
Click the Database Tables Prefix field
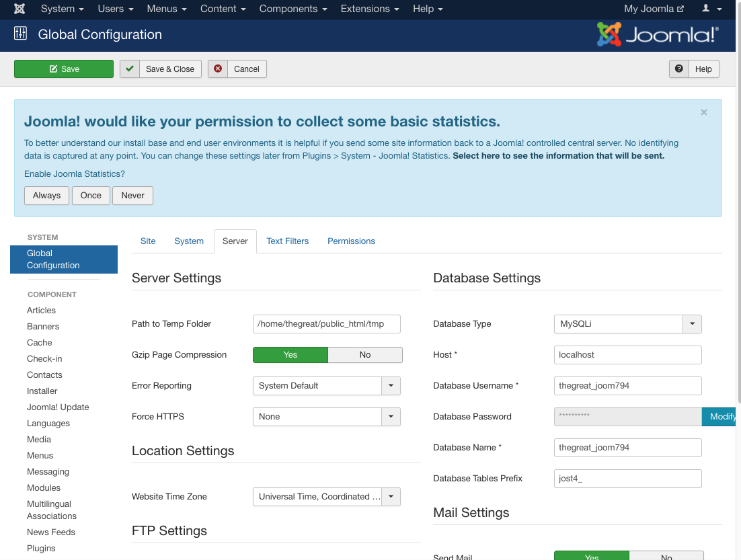(x=627, y=479)
